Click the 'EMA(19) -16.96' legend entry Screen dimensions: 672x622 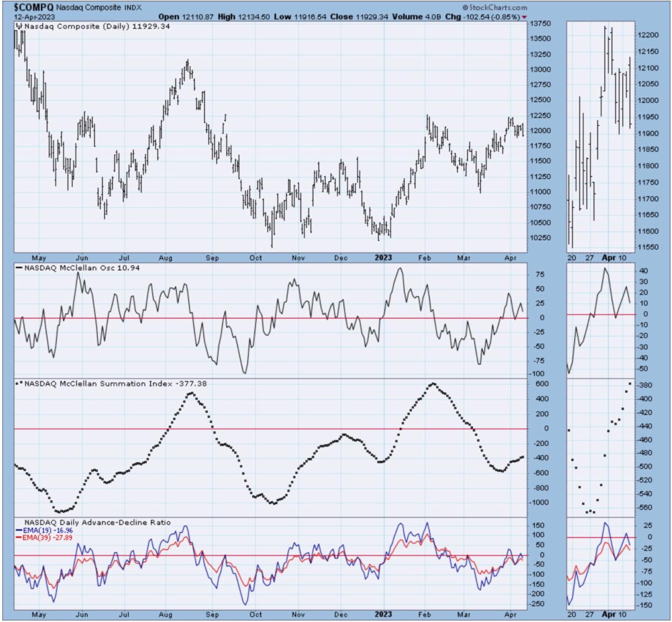[x=49, y=530]
